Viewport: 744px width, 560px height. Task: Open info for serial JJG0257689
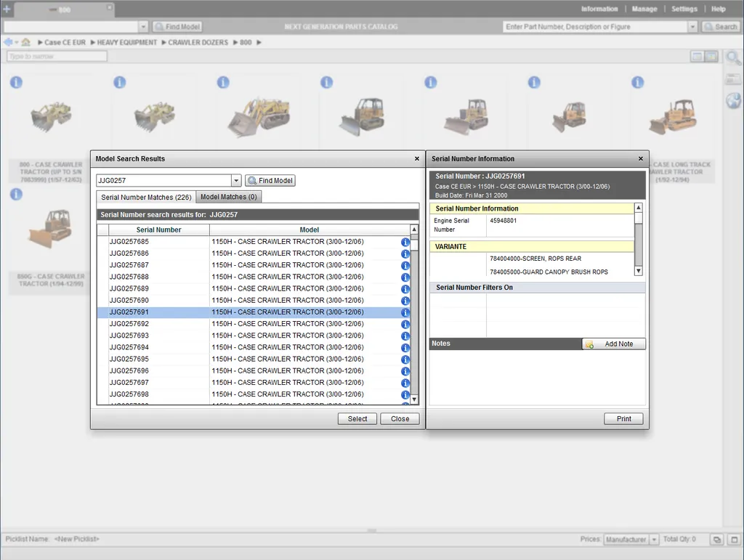pyautogui.click(x=405, y=289)
